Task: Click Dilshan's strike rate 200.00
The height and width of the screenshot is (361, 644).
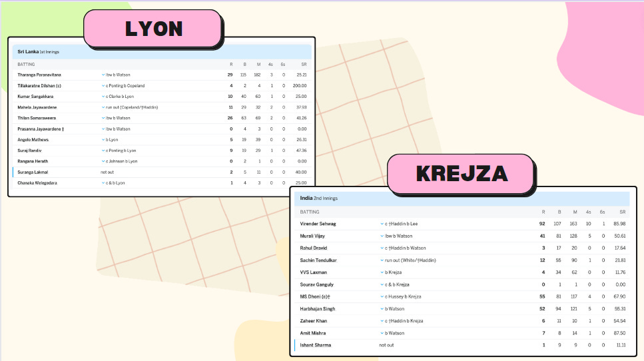Action: pos(300,86)
